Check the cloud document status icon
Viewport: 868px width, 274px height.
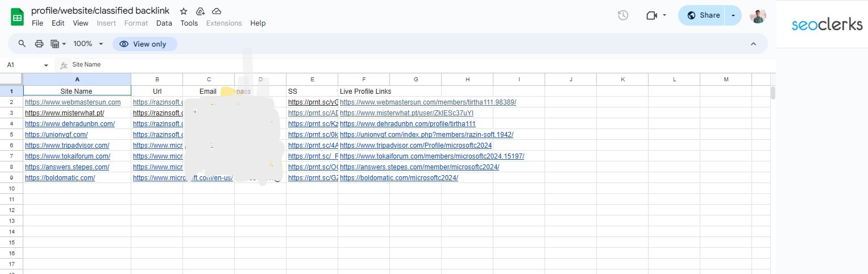[217, 11]
